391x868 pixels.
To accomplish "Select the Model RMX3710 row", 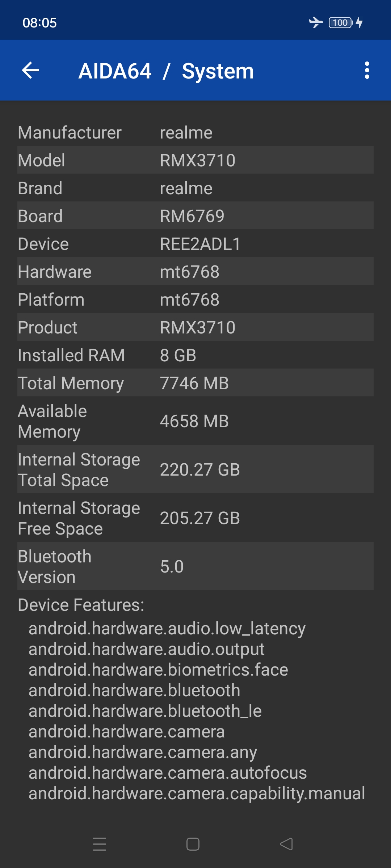I will 195,160.
